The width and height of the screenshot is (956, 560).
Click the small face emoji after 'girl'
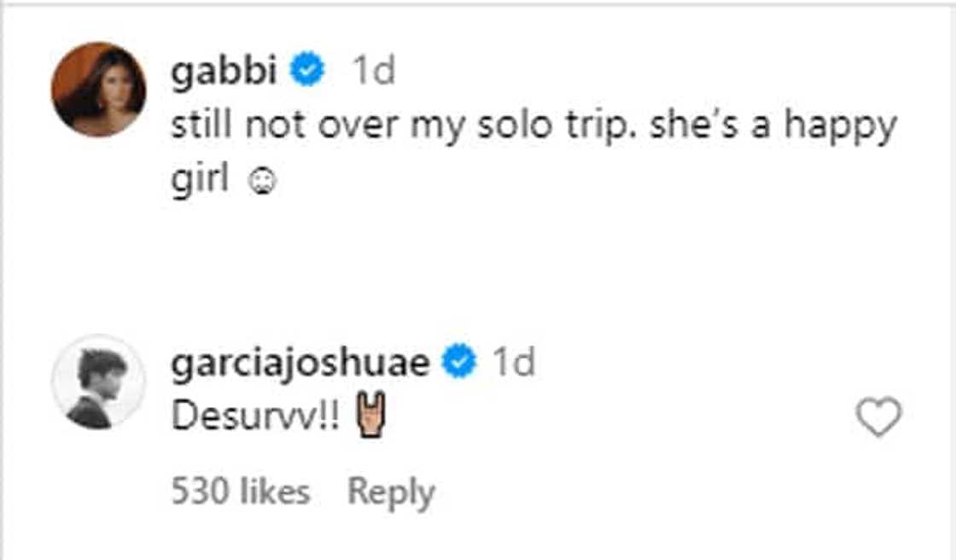(265, 184)
